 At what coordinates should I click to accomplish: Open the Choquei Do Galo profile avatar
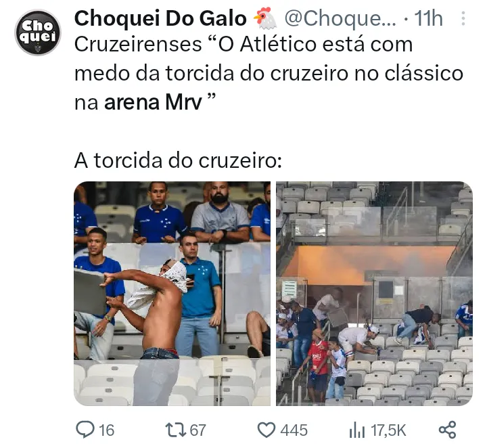click(x=38, y=32)
